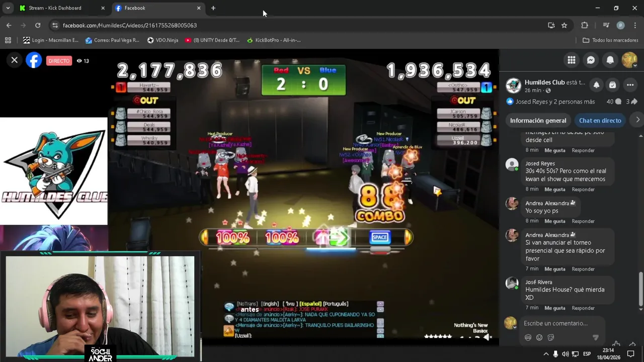Open Facebook notifications bell in header
This screenshot has width=644, height=362.
click(610, 60)
